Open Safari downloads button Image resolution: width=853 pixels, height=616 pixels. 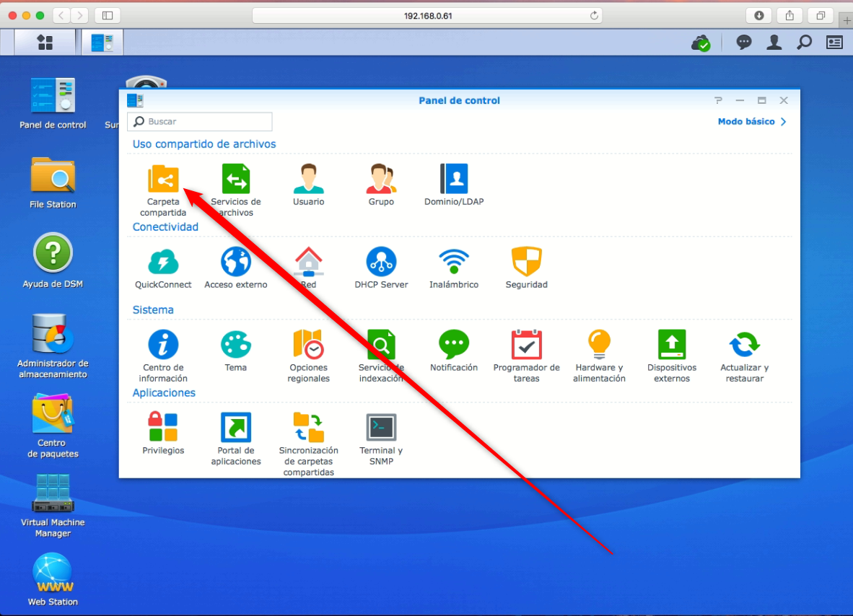[759, 15]
